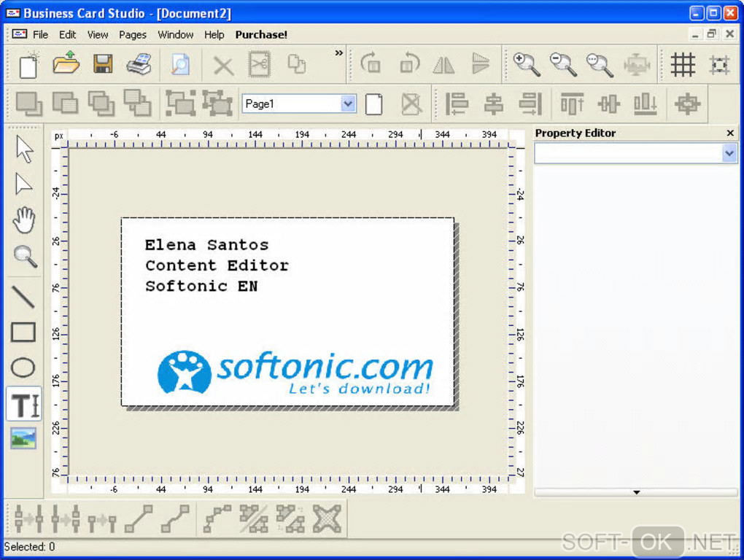This screenshot has height=560, width=744.
Task: Click the group objects icon
Action: [x=180, y=102]
